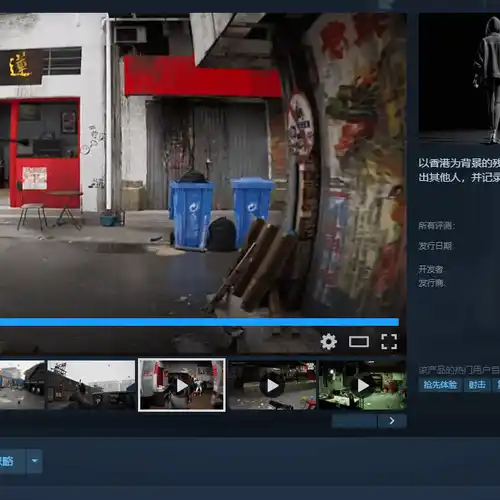500x500 pixels.
Task: Select the 射击 tag
Action: click(x=477, y=385)
